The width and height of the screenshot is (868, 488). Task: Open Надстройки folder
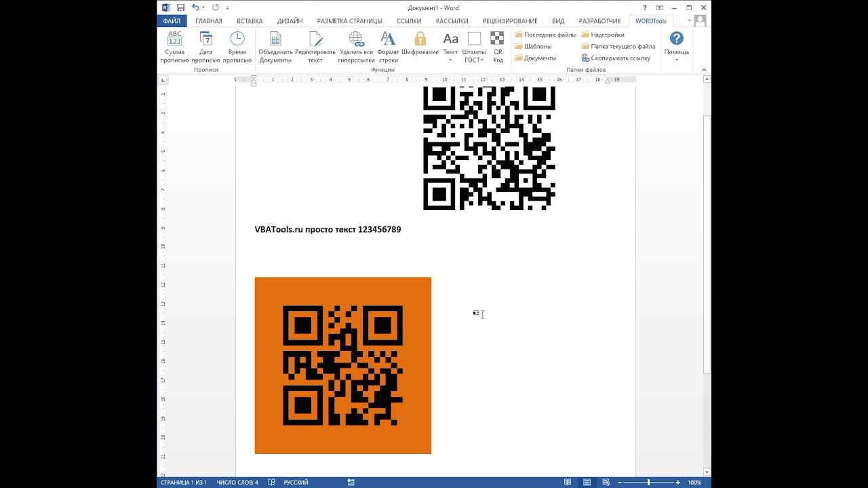602,35
